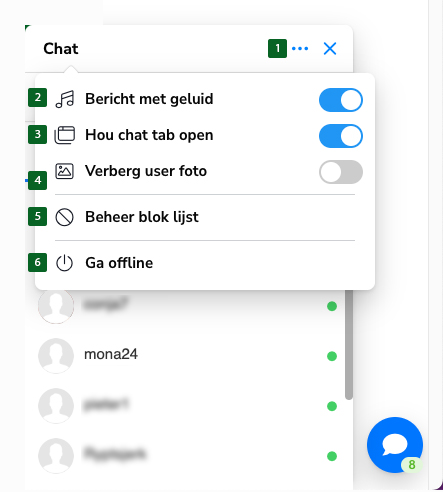The height and width of the screenshot is (492, 443).
Task: Click the power icon for Ga offline
Action: 64,263
